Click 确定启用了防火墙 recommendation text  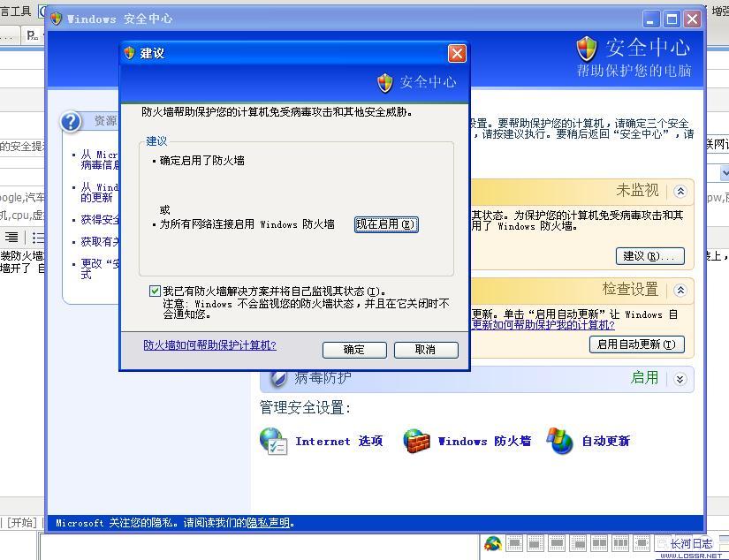[x=201, y=161]
